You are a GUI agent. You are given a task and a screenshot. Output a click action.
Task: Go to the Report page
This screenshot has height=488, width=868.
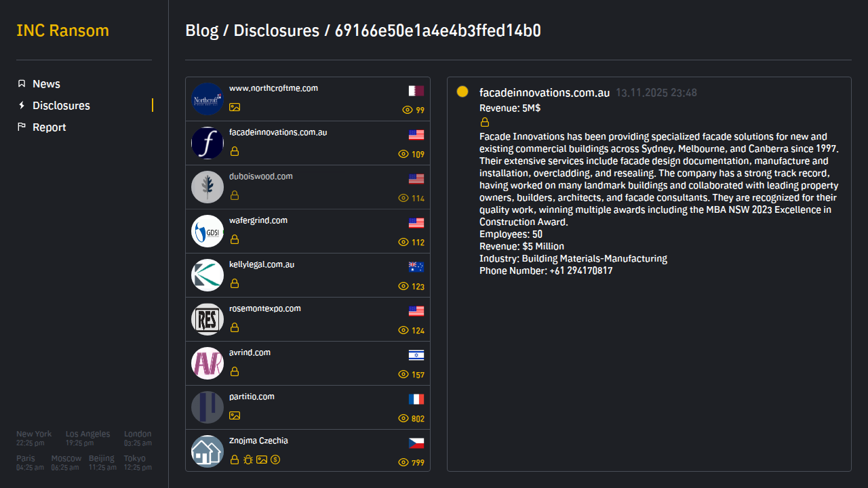pos(49,127)
